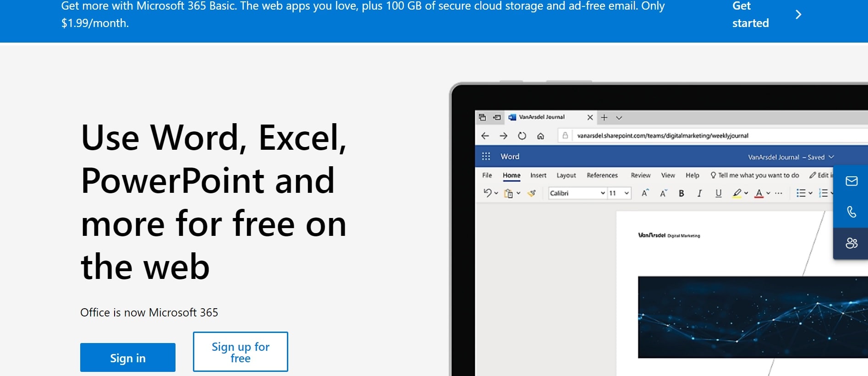Open the Help ribbon tab
The width and height of the screenshot is (868, 376).
tap(692, 175)
